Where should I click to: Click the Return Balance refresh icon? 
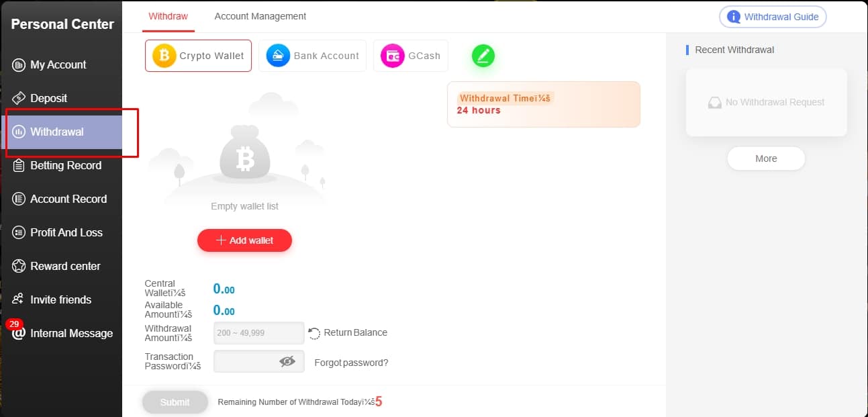point(314,333)
